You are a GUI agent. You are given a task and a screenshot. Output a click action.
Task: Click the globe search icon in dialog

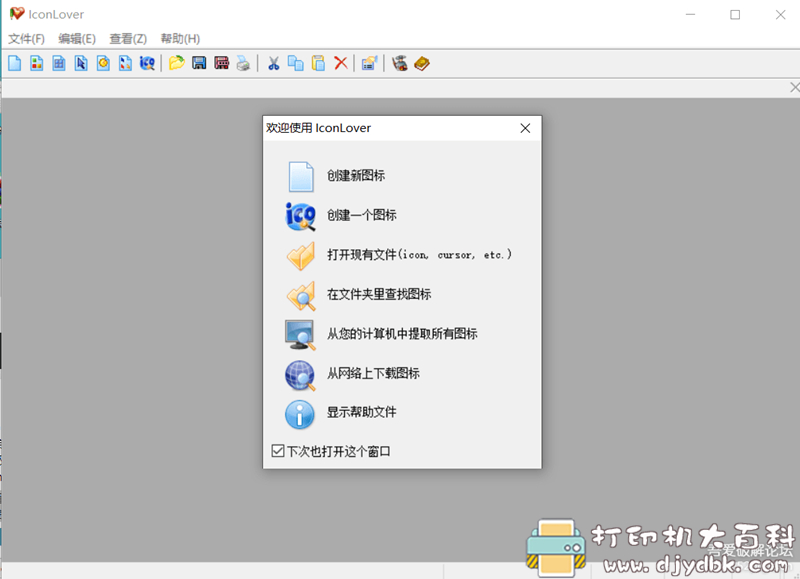pos(300,375)
